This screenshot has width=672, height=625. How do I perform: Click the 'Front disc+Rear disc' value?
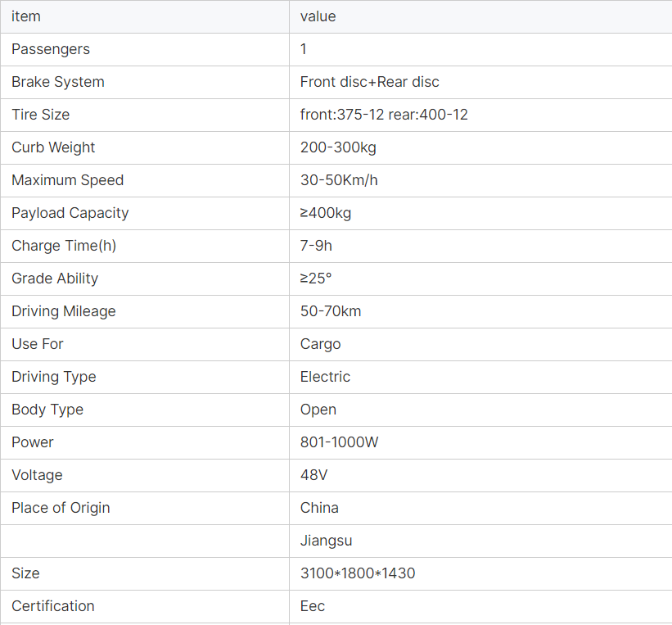[x=369, y=82]
